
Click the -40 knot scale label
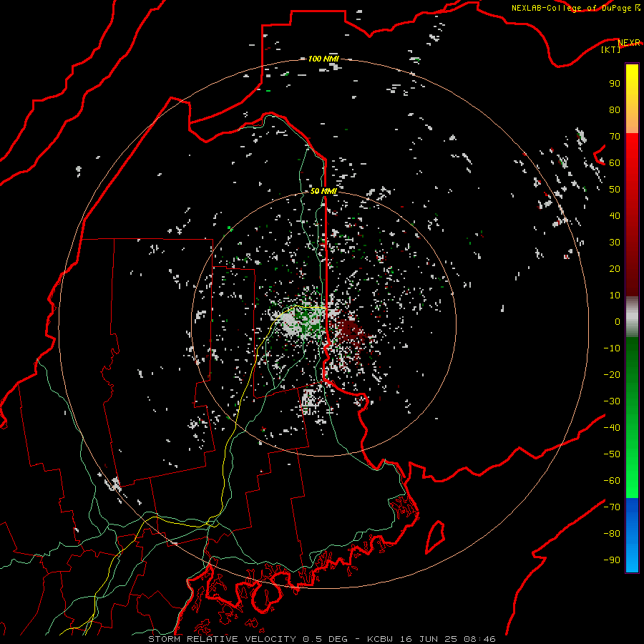click(x=612, y=428)
